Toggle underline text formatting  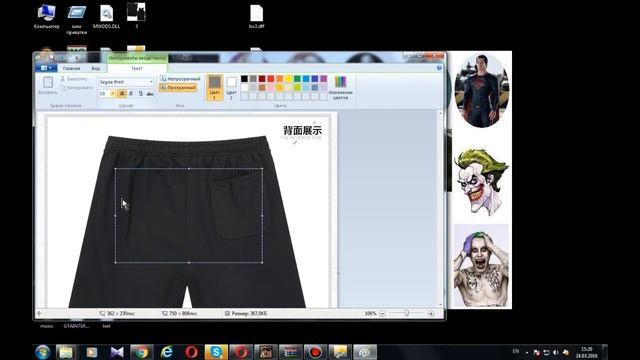140,93
